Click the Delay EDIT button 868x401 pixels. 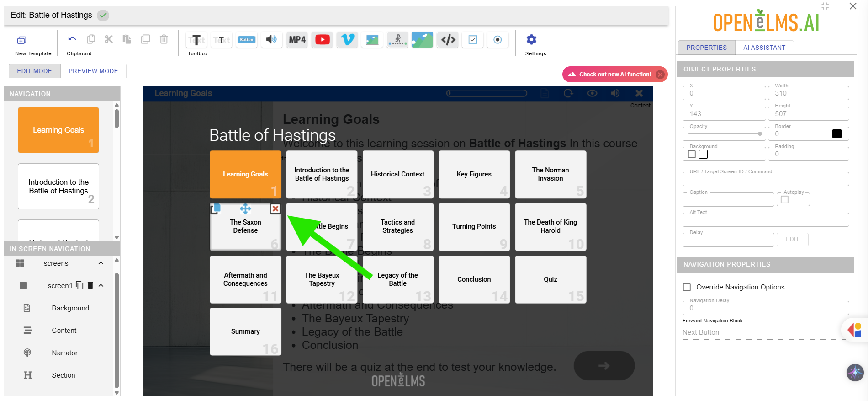(x=792, y=239)
